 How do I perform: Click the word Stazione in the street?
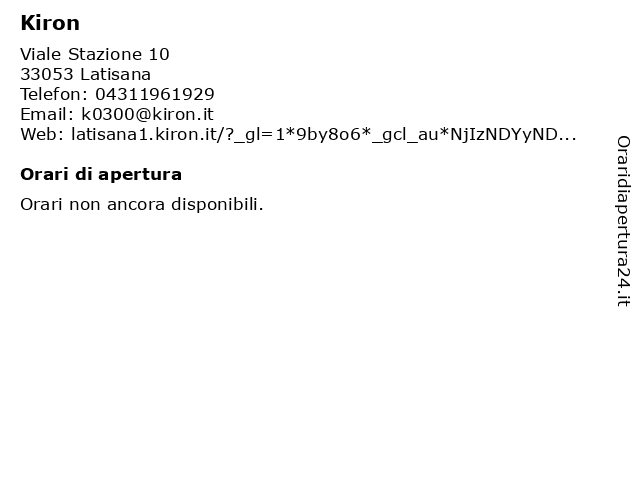pyautogui.click(x=104, y=54)
